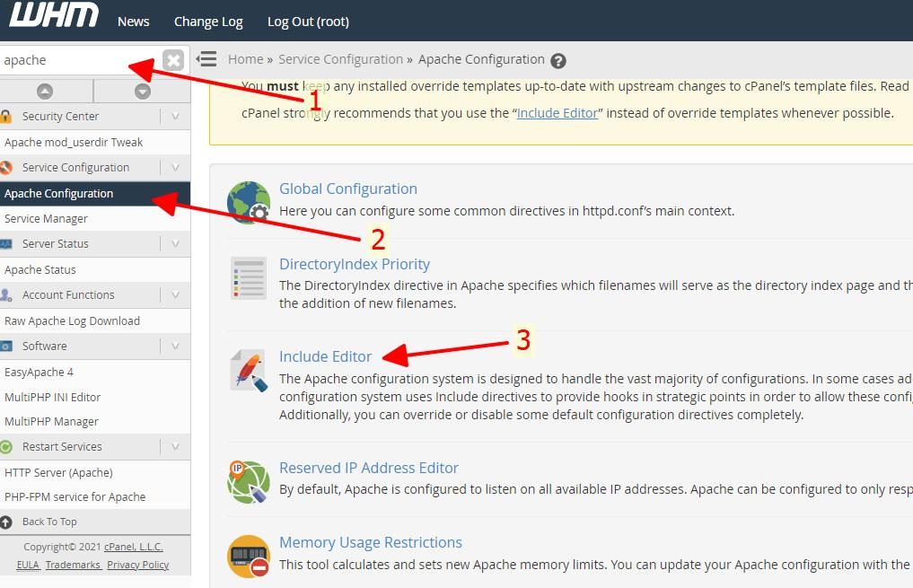913x588 pixels.
Task: Click the Service Configuration tools icon
Action: click(x=5, y=168)
